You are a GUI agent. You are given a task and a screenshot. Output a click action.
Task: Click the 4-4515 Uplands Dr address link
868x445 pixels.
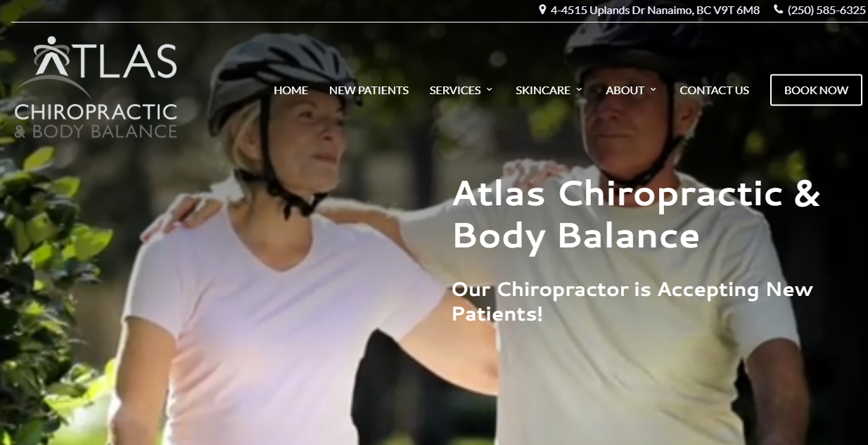click(x=655, y=10)
